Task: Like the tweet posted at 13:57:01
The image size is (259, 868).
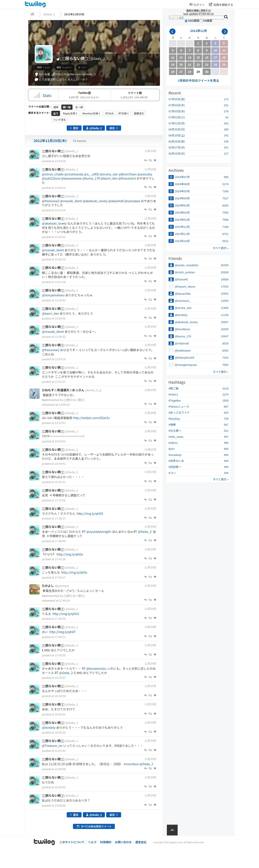Action: point(155,422)
